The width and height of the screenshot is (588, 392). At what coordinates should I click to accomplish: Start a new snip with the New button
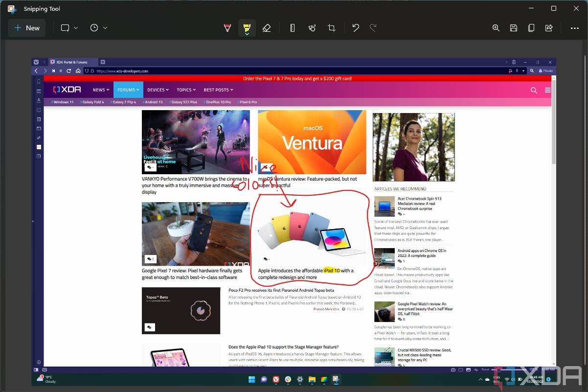point(27,28)
